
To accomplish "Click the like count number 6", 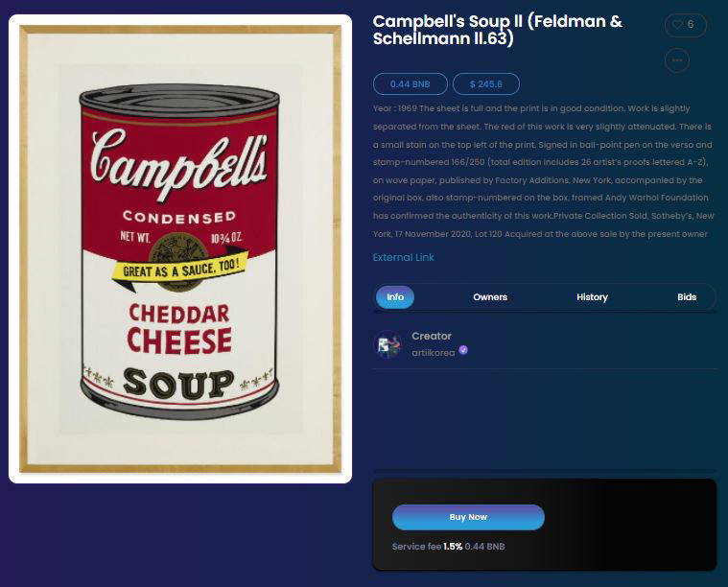I will [x=691, y=25].
